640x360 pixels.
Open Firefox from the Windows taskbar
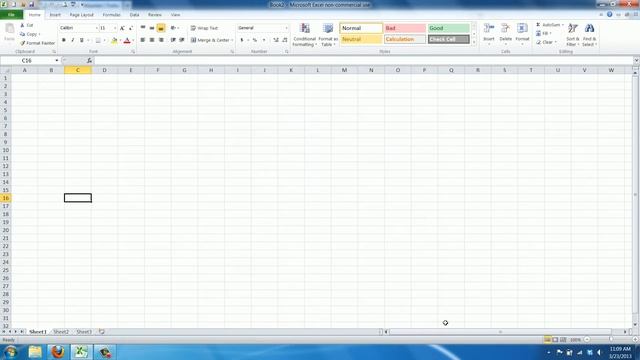(x=58, y=352)
